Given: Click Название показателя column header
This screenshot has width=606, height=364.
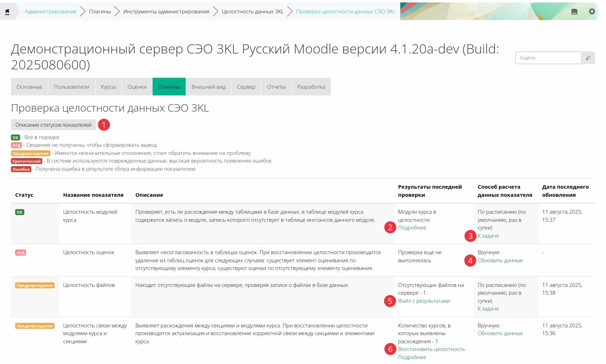Looking at the screenshot, I should tap(93, 195).
